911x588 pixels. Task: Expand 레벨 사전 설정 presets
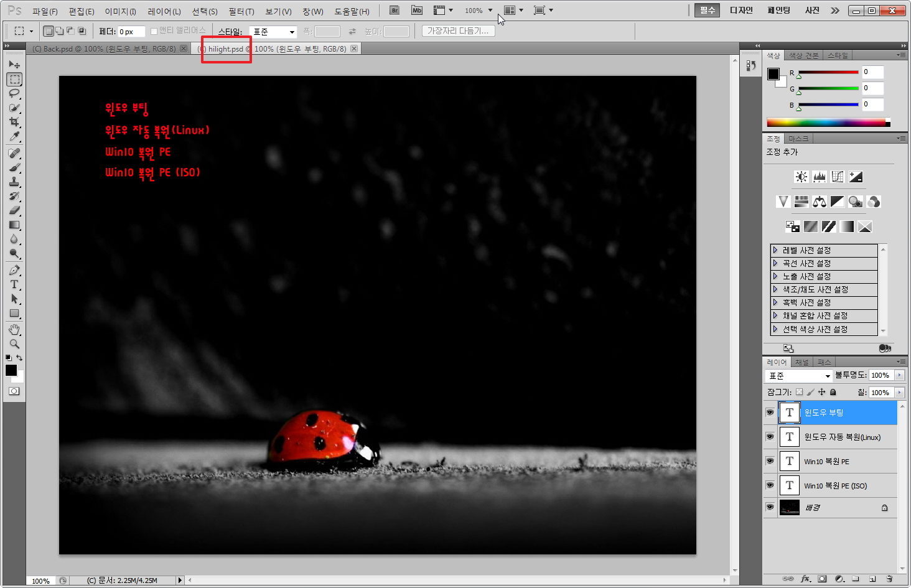coord(775,250)
